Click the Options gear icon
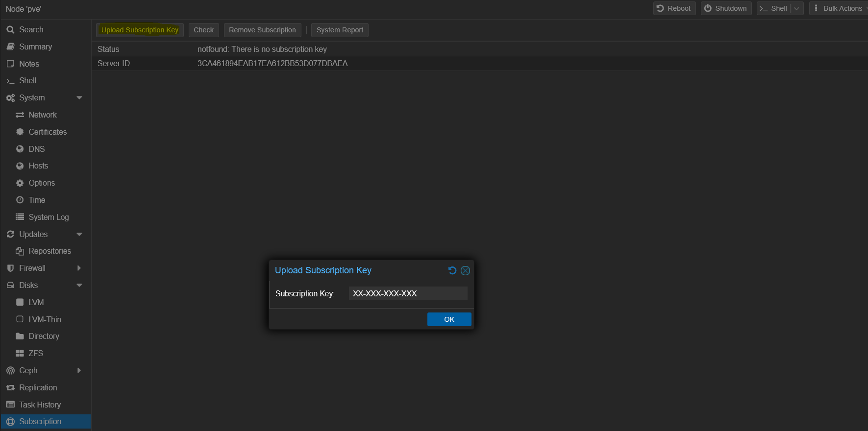 pyautogui.click(x=20, y=183)
